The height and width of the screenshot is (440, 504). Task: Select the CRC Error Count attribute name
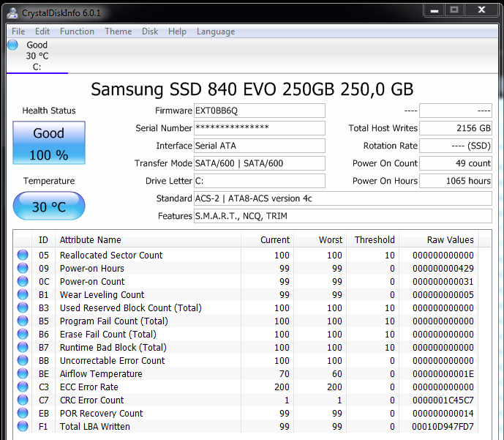coord(92,400)
